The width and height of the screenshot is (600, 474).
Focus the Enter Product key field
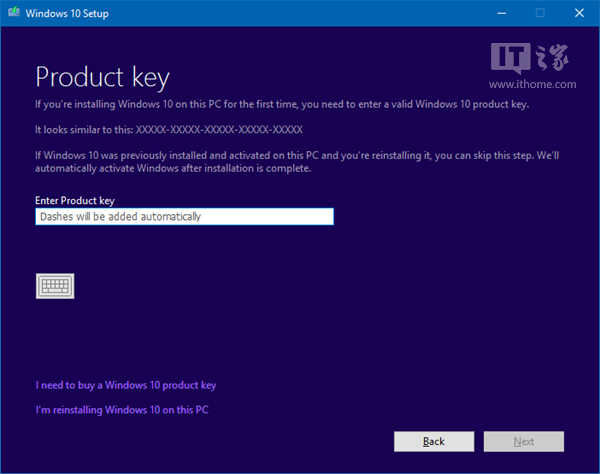(184, 217)
